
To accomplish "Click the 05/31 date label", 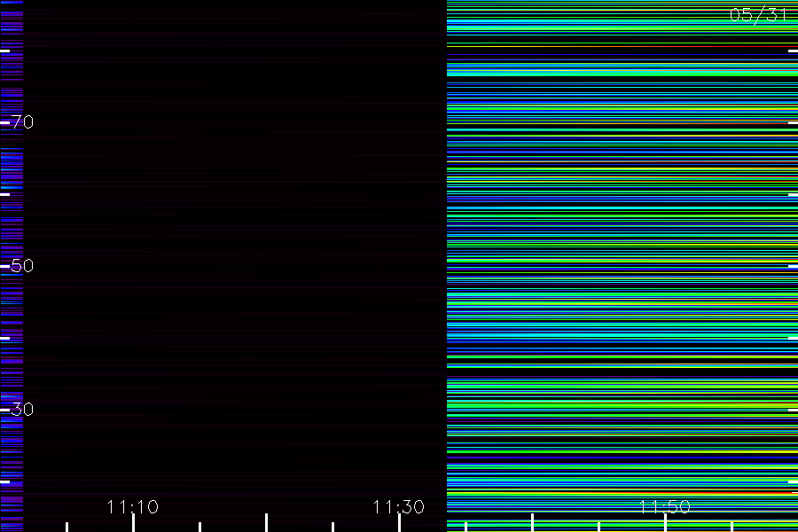I will (758, 15).
